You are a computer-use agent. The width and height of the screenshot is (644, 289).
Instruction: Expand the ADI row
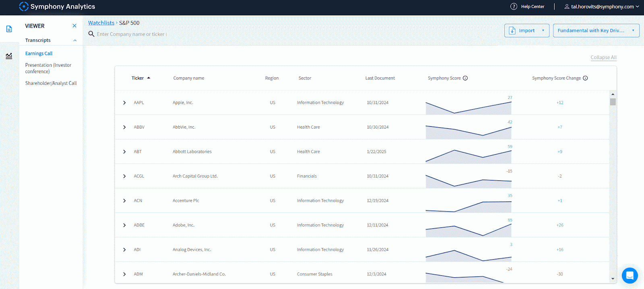click(x=124, y=250)
